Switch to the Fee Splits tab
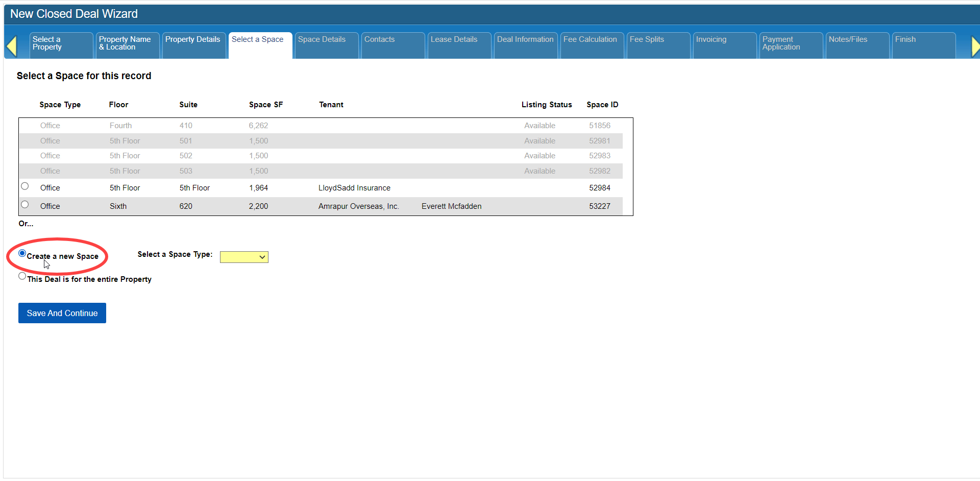Viewport: 980px width, 481px height. 658,45
